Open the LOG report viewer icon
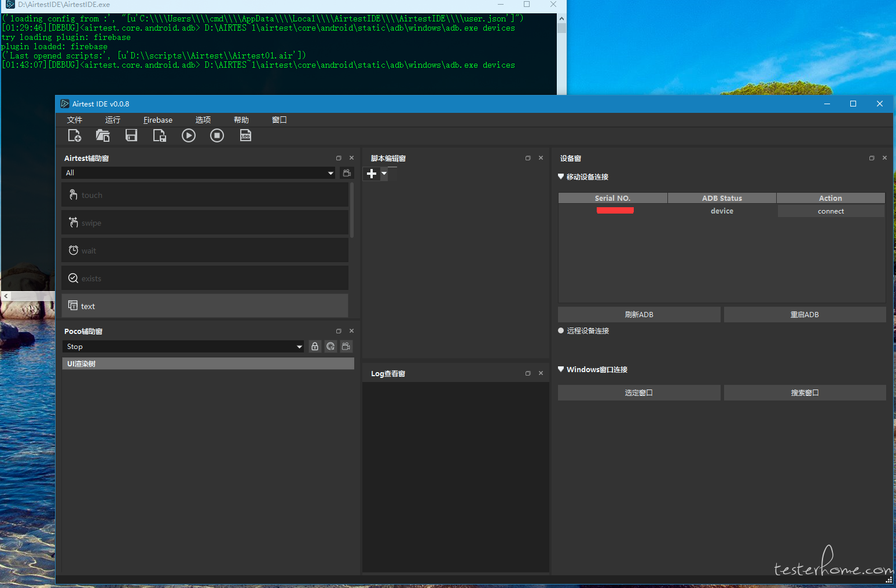The image size is (896, 588). (x=245, y=135)
